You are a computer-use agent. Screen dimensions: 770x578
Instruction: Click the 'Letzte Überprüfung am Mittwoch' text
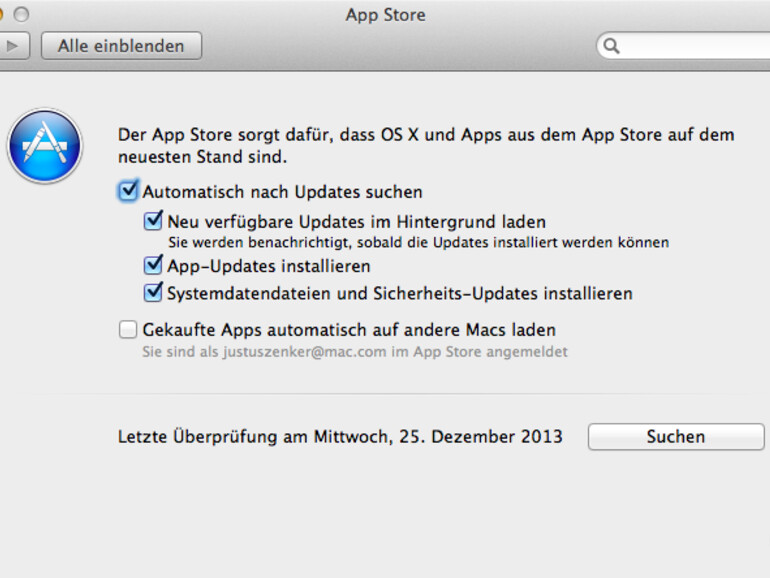[x=340, y=437]
